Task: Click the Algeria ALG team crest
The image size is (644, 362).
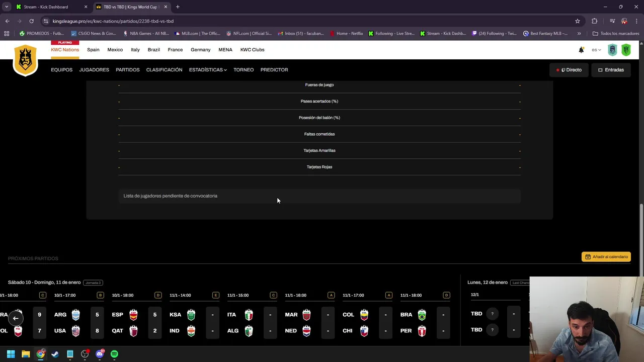Action: (249, 331)
